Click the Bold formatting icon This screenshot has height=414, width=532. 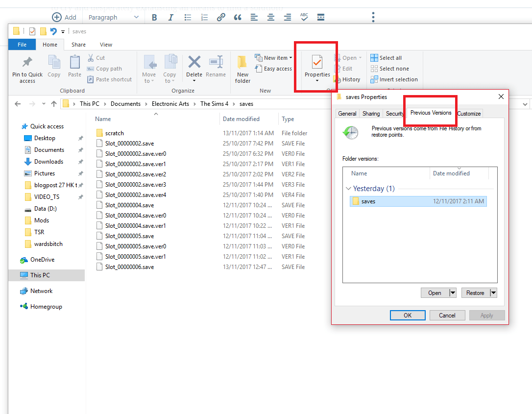(x=154, y=17)
